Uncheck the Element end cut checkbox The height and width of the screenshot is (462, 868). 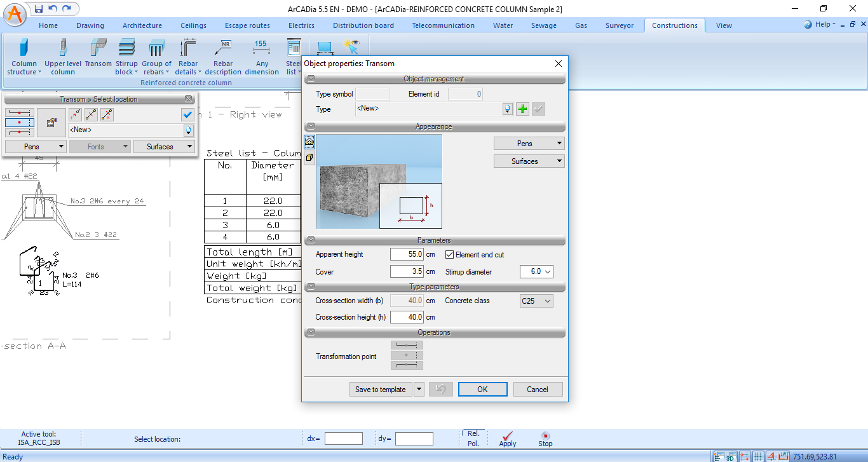pos(450,255)
